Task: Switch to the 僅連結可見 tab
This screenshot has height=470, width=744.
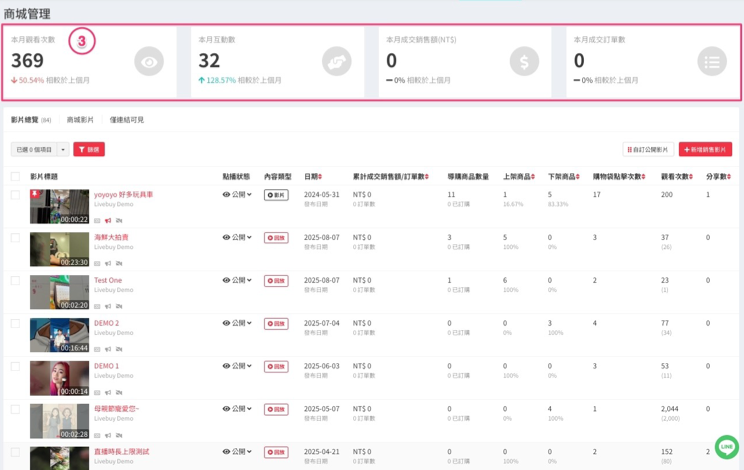Action: (127, 120)
